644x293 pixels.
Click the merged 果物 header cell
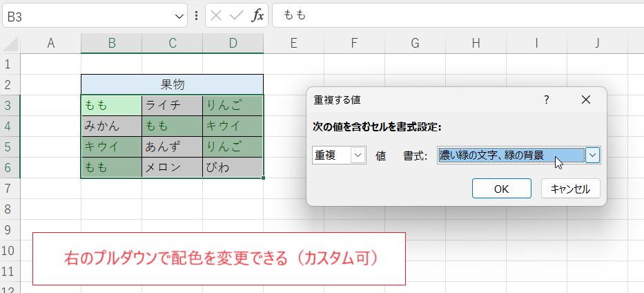pos(173,85)
